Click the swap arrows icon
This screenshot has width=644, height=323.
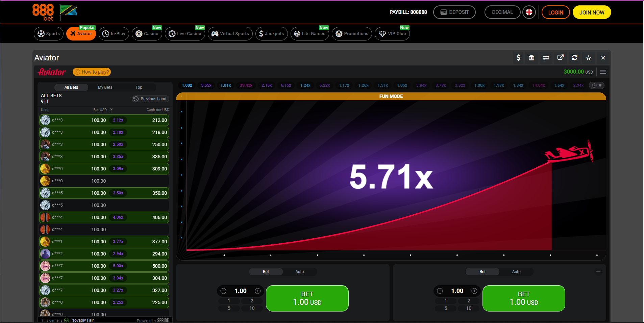point(546,58)
